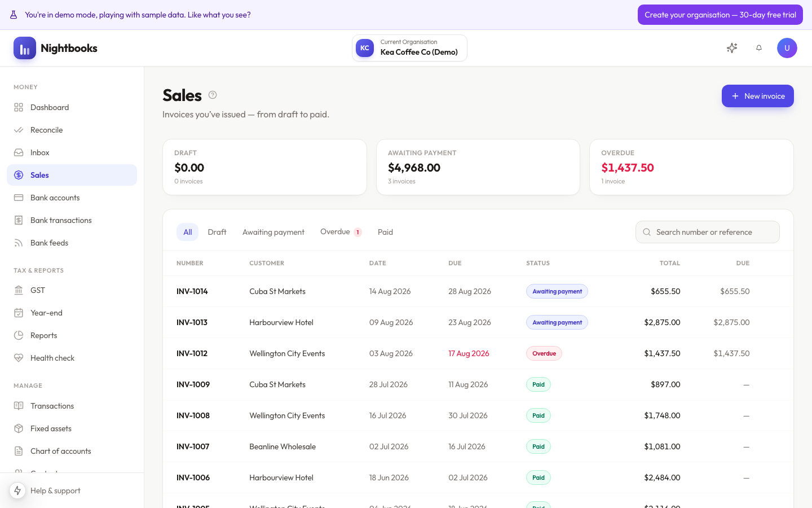Click the Bank feeds signal icon
The width and height of the screenshot is (812, 508).
(19, 243)
